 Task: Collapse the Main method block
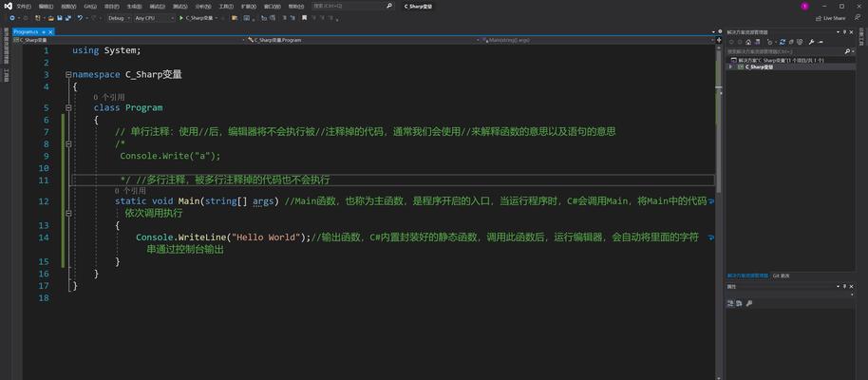click(68, 213)
